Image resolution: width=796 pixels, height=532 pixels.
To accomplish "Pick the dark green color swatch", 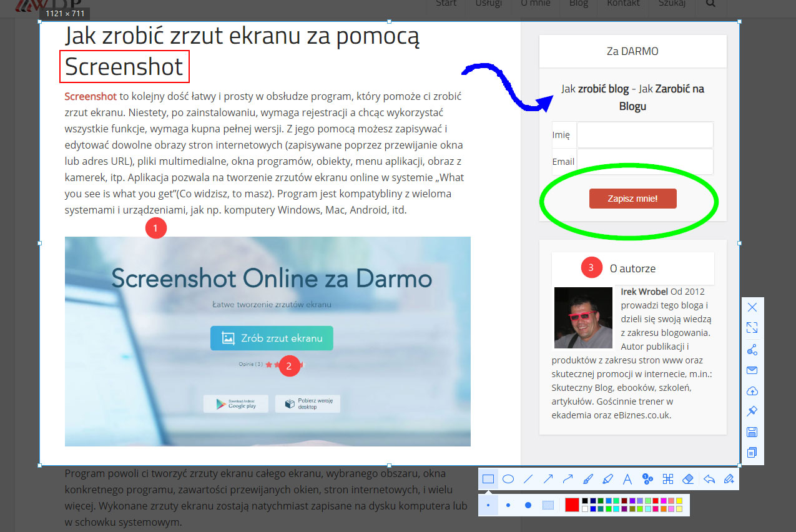I will (x=601, y=501).
